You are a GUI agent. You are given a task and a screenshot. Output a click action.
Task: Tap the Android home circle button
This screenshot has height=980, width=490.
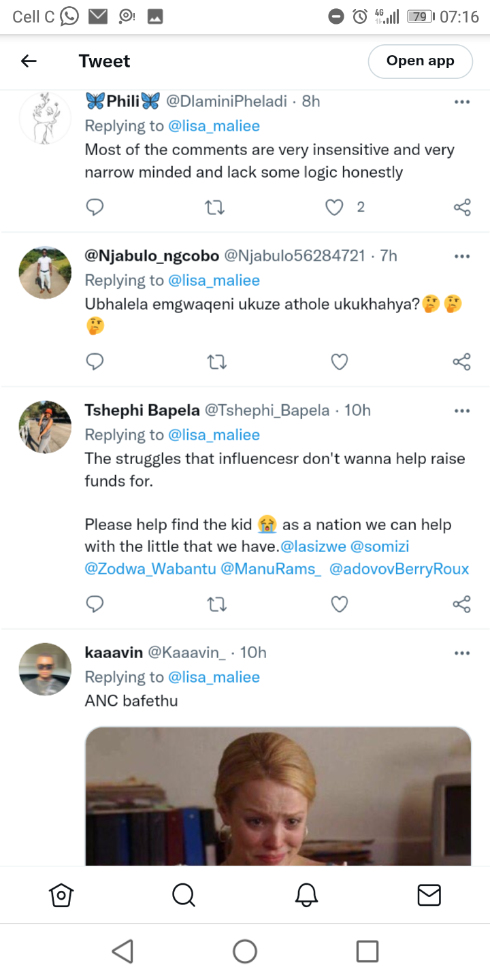245,951
